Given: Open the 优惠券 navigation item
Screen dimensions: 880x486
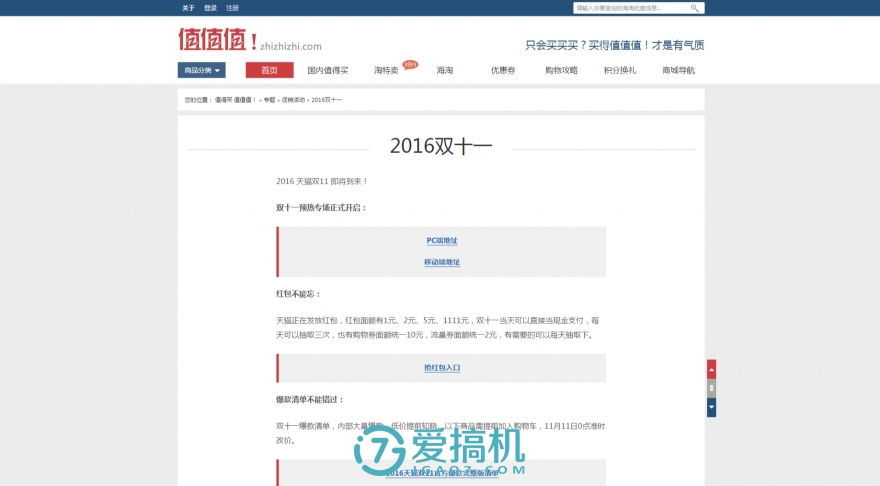Looking at the screenshot, I should pyautogui.click(x=503, y=70).
